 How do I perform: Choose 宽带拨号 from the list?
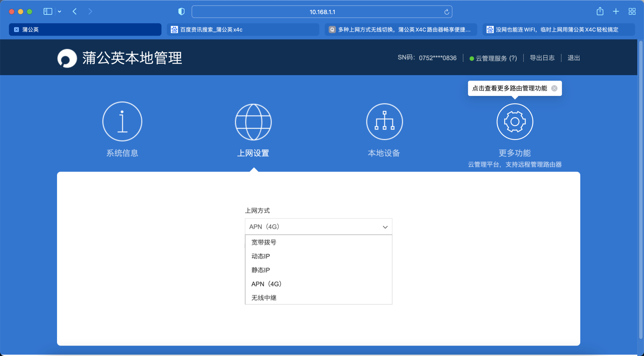[318, 242]
